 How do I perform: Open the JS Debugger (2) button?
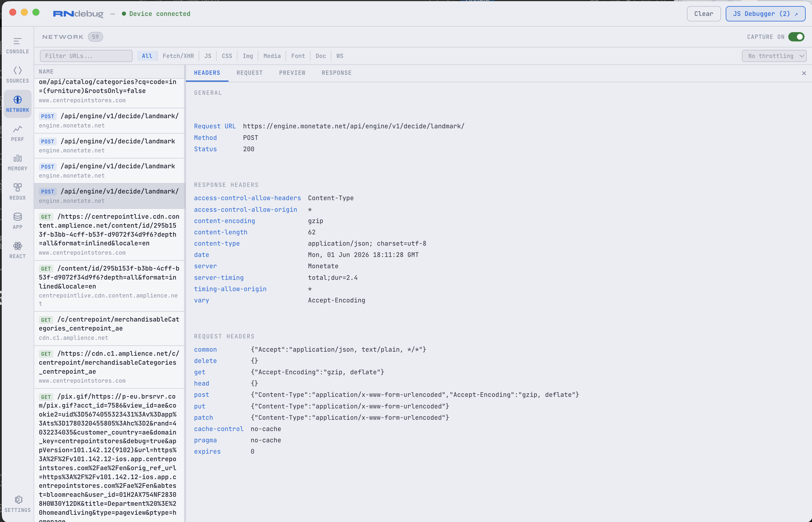765,14
